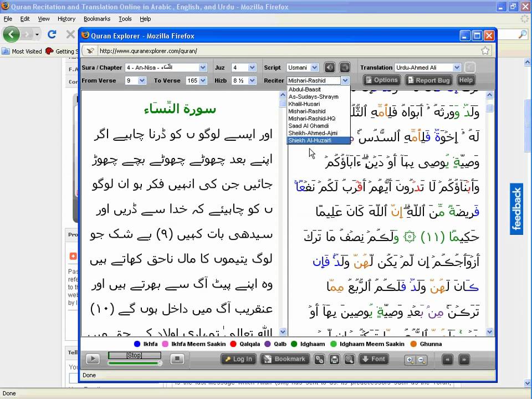The width and height of the screenshot is (532, 399).
Task: Stop recitation with the square stop button
Action: (x=177, y=359)
